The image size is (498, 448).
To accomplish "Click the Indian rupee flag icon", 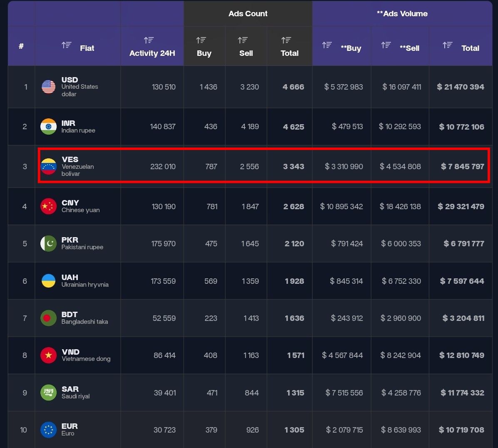I will [x=48, y=126].
